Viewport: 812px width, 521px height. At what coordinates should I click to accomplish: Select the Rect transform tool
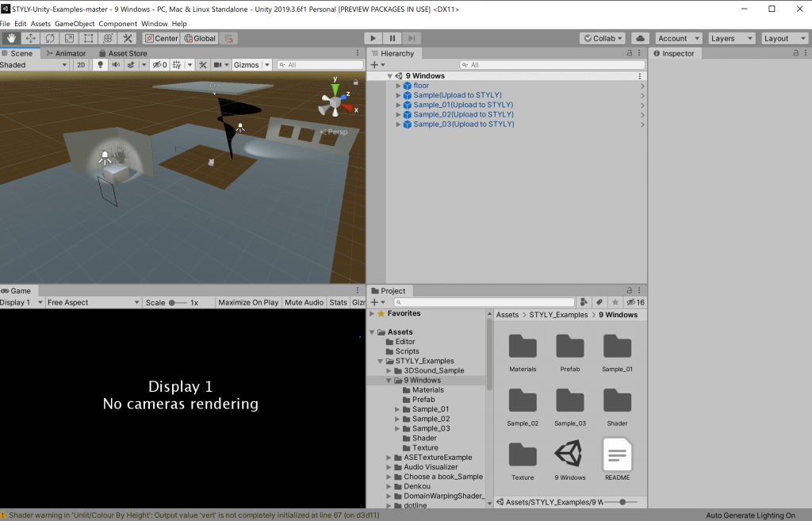tap(89, 37)
